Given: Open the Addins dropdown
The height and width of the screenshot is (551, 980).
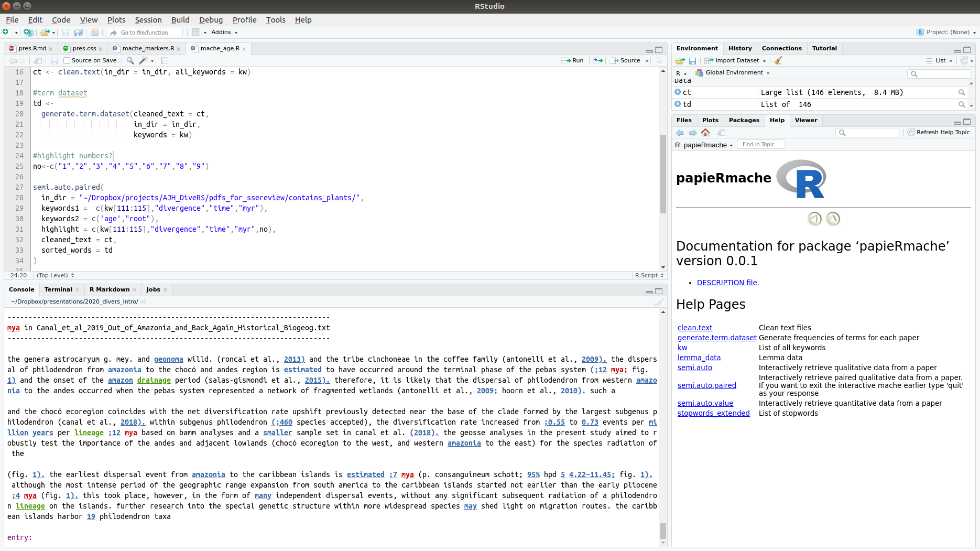Looking at the screenshot, I should [x=224, y=33].
